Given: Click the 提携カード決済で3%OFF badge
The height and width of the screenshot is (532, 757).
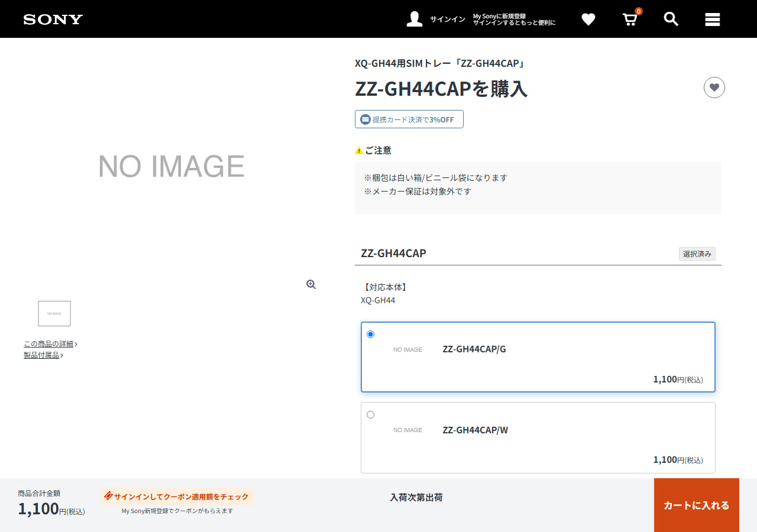Looking at the screenshot, I should click(x=409, y=119).
